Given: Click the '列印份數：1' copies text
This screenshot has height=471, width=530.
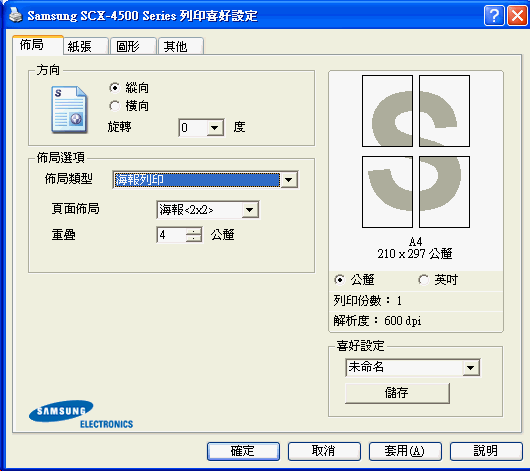Looking at the screenshot, I should (x=368, y=300).
